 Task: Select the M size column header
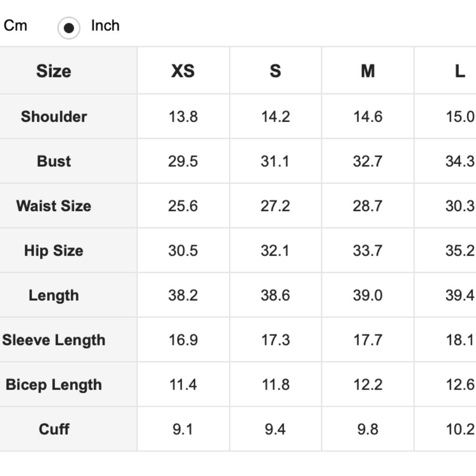(x=367, y=71)
